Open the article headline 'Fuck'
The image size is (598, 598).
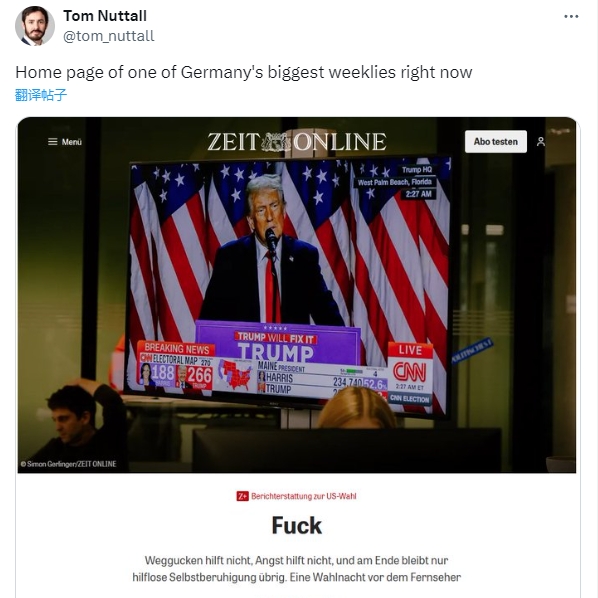297,525
